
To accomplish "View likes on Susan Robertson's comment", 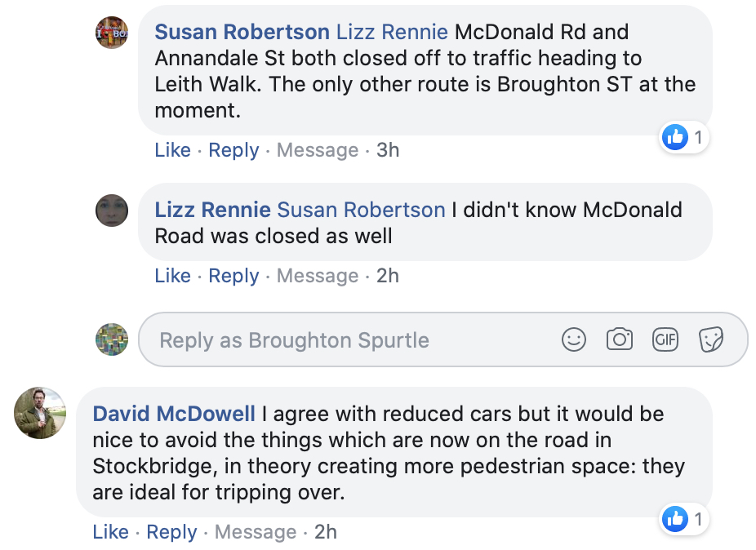I will [x=683, y=137].
